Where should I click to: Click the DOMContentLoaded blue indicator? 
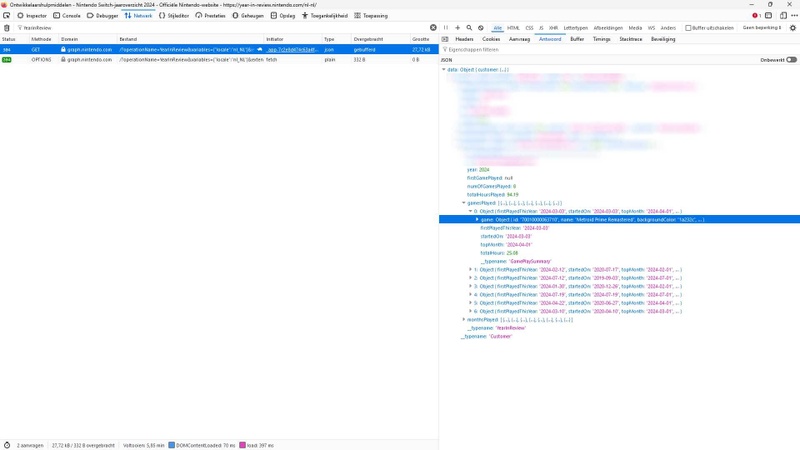pyautogui.click(x=171, y=445)
